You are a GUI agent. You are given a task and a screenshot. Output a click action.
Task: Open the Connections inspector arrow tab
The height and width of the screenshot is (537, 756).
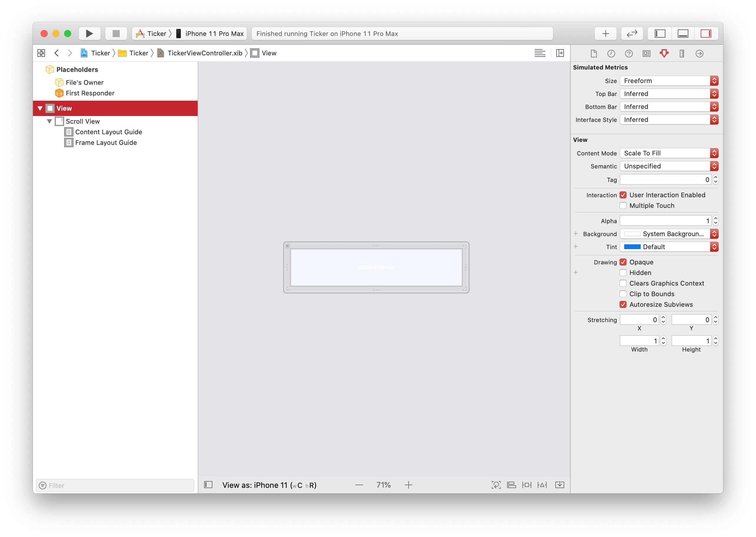[699, 53]
